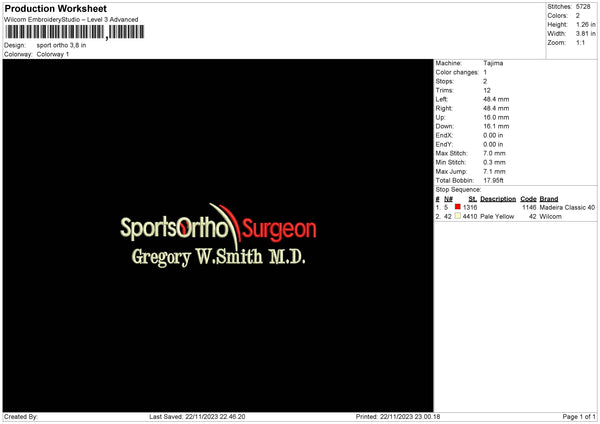
Task: Click the Zoom value 1:1
Action: pos(580,42)
